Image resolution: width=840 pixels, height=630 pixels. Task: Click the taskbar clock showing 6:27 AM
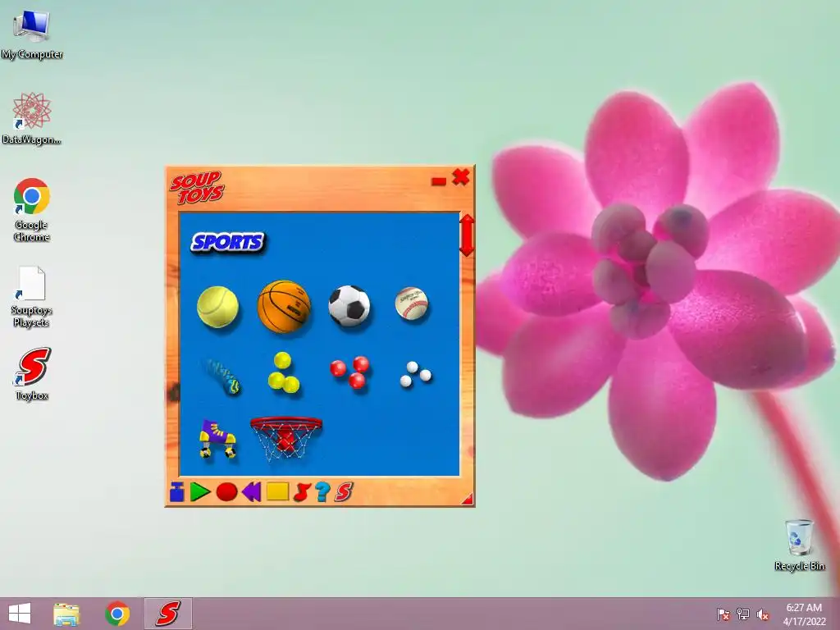pyautogui.click(x=804, y=614)
